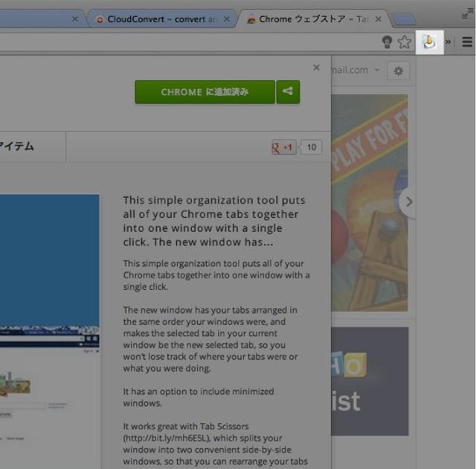Close the leftmost partially visible tab
476x469 pixels.
pos(75,19)
